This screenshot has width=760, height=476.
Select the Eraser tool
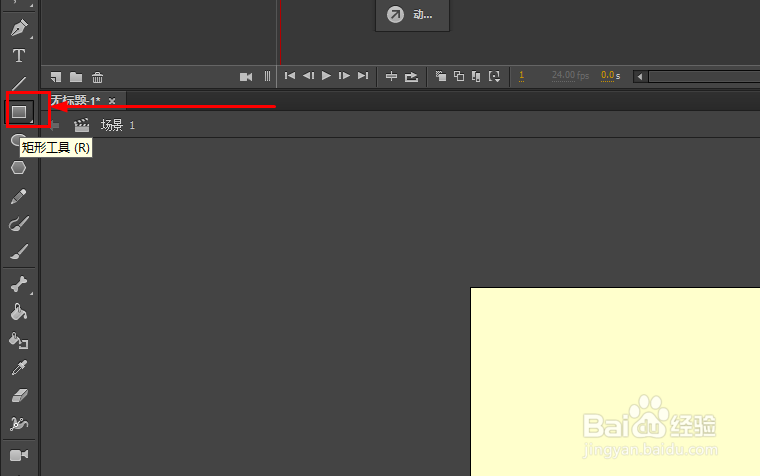(19, 396)
